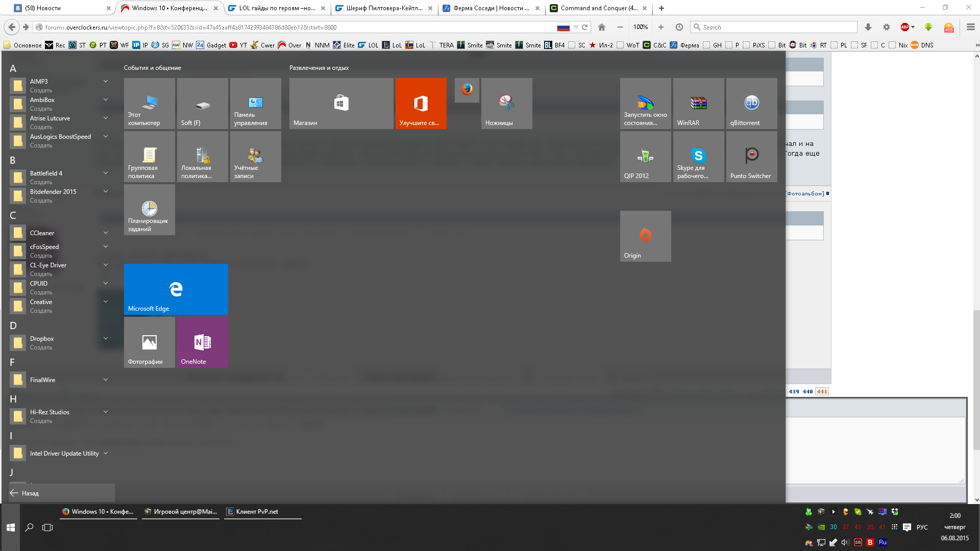The height and width of the screenshot is (551, 980).
Task: Expand the Battlefield 4 folder chevron
Action: [x=106, y=173]
